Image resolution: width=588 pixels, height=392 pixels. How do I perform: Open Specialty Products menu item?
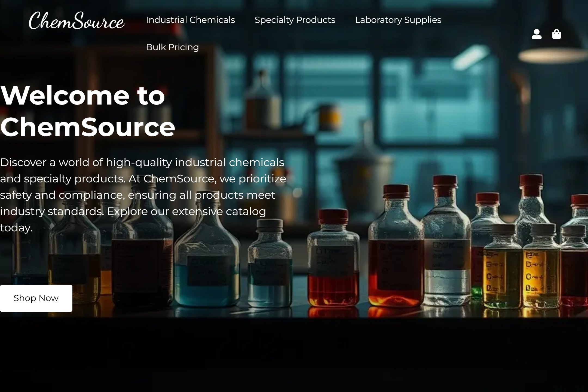pyautogui.click(x=295, y=20)
